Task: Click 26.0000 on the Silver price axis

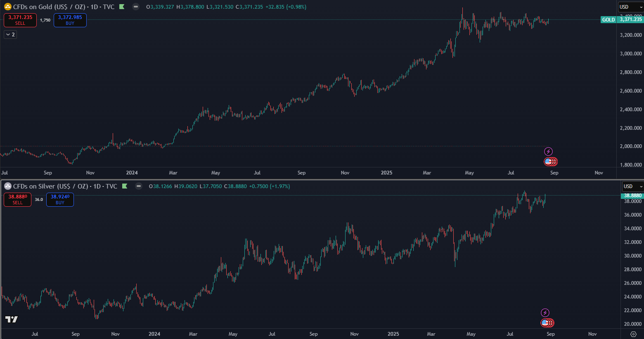Action: click(632, 283)
